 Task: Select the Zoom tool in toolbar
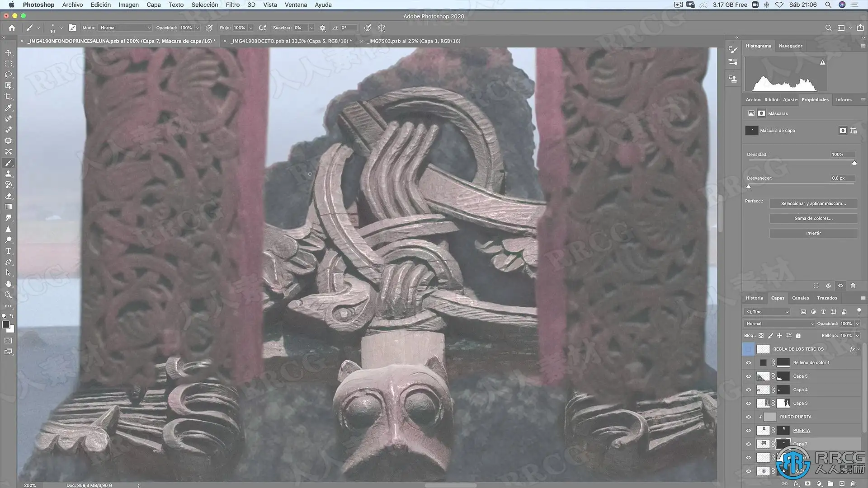pyautogui.click(x=8, y=295)
